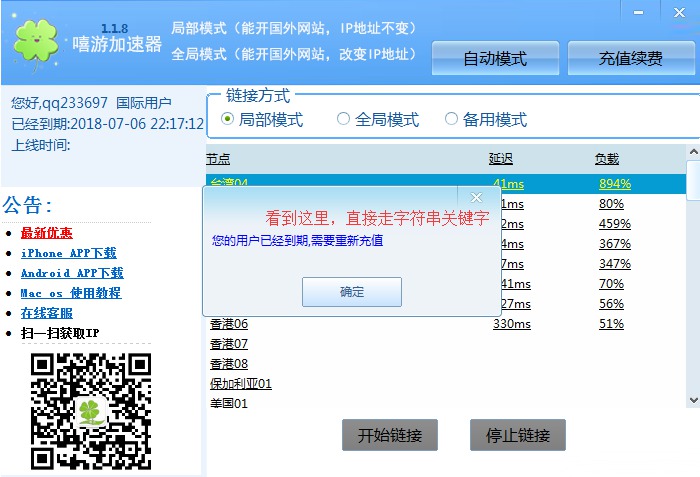The height and width of the screenshot is (477, 700).
Task: Close the expiration notice dialog
Action: [x=476, y=197]
